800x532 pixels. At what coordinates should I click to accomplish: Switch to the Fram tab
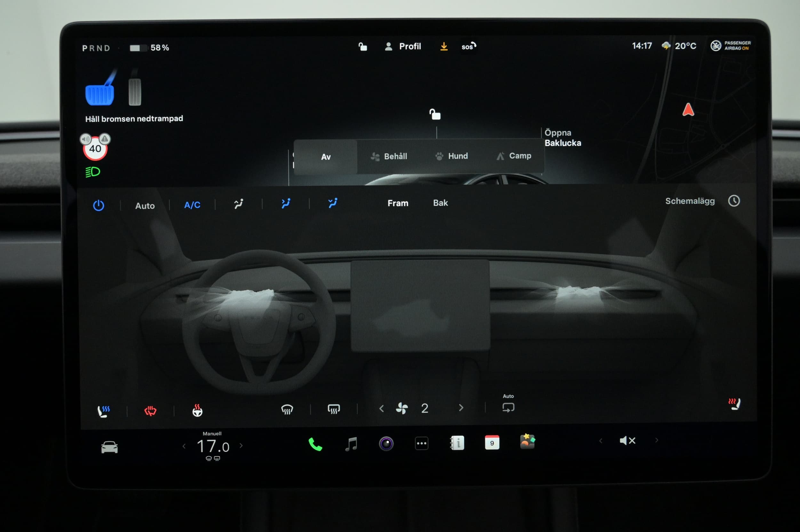click(x=398, y=203)
